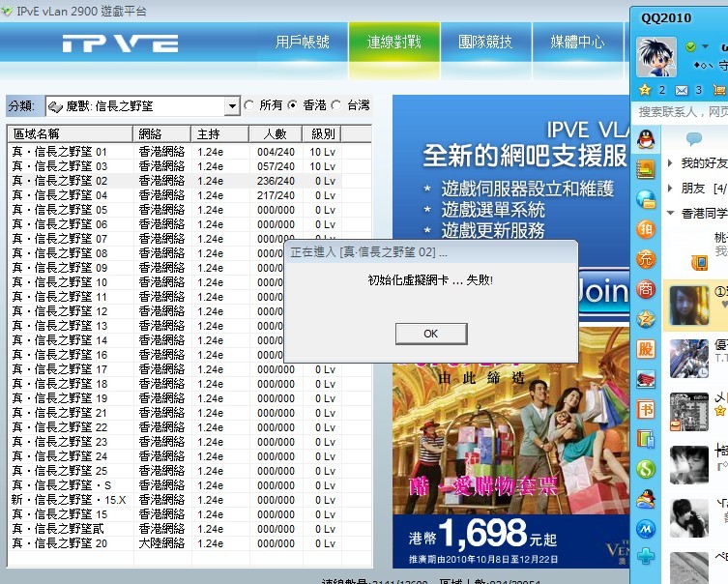Click the QQ user avatar picture
This screenshot has width=728, height=584.
[x=656, y=57]
